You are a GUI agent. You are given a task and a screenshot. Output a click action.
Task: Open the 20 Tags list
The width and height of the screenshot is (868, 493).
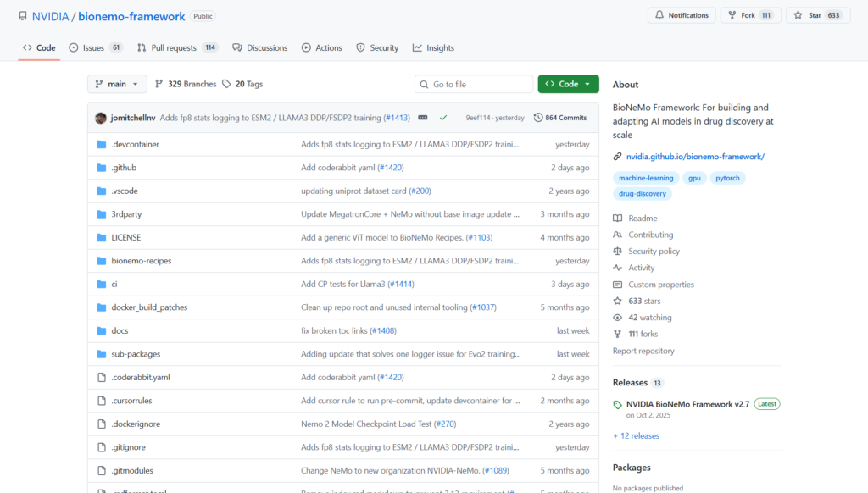(x=242, y=84)
